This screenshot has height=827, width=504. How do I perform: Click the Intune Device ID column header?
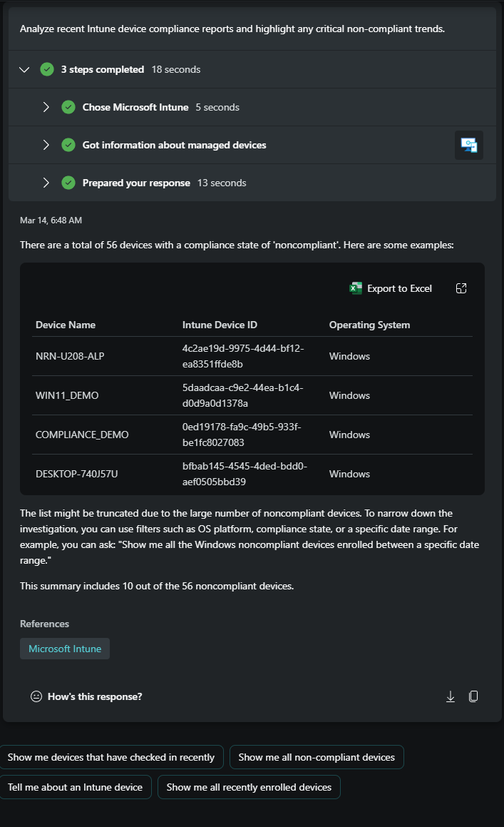(220, 325)
